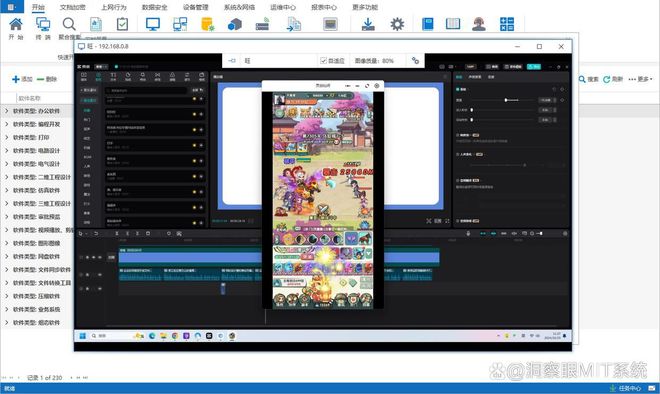The image size is (660, 394).
Task: Open remote session settings gears icon
Action: [x=415, y=61]
